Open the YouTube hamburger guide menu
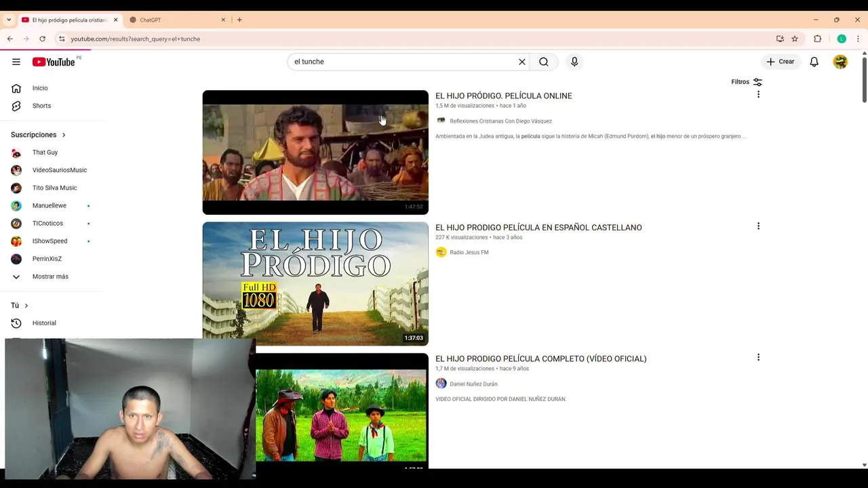The height and width of the screenshot is (488, 868). tap(16, 62)
